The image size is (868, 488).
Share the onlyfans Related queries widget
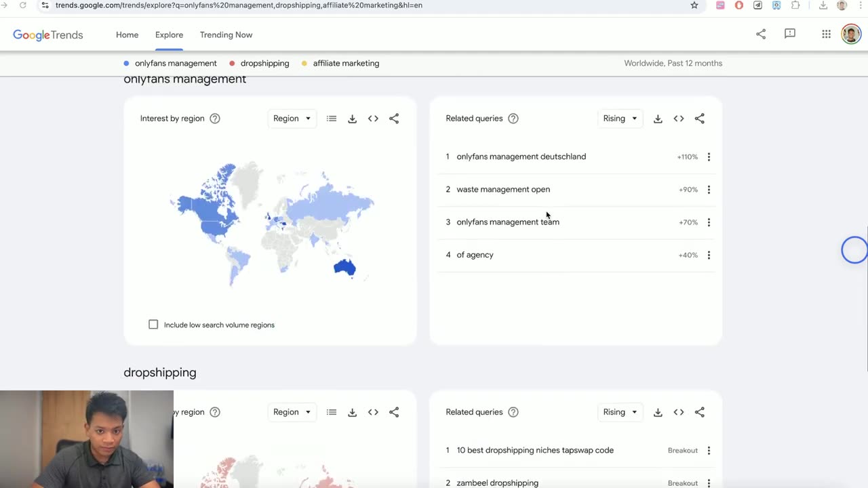(700, 119)
